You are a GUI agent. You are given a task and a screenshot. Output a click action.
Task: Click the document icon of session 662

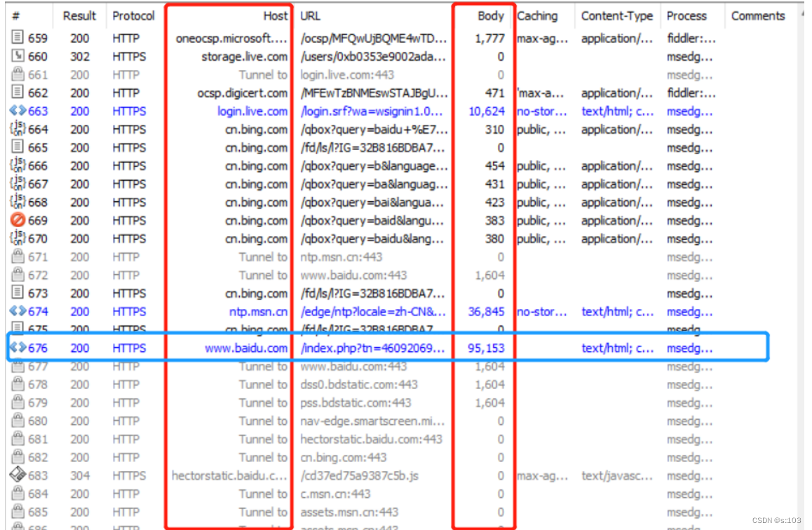18,92
